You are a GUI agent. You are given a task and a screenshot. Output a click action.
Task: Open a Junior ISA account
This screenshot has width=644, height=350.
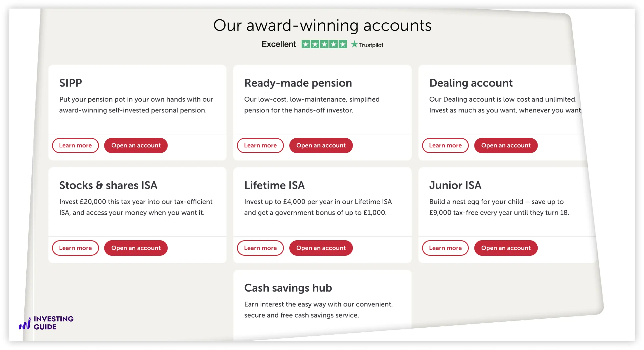point(506,248)
